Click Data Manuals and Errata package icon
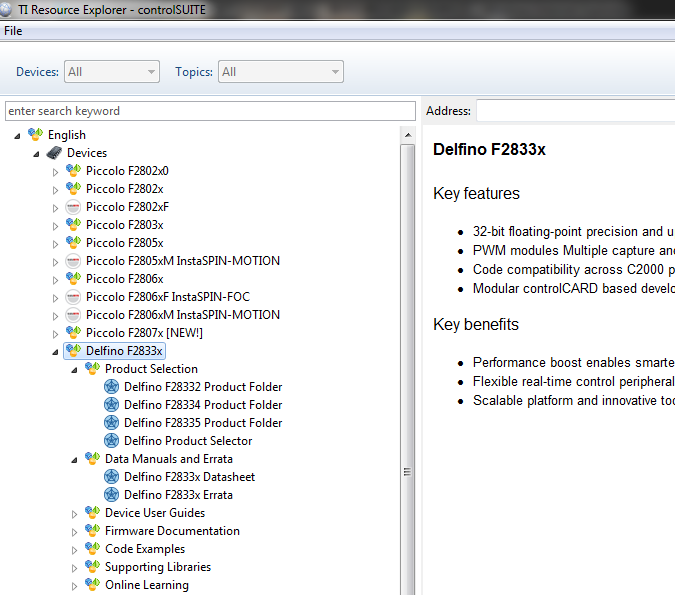The image size is (675, 595). [x=92, y=459]
